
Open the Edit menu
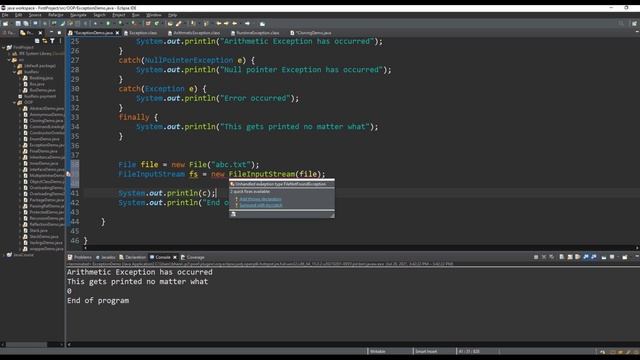click(19, 15)
